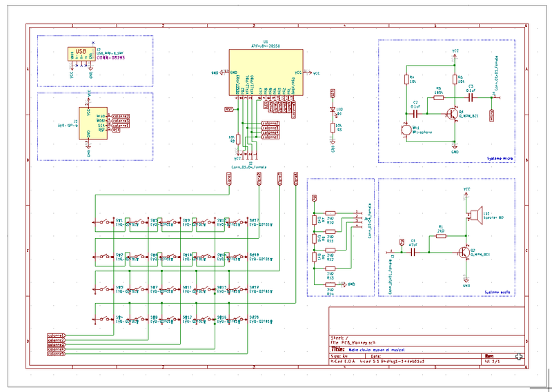
Task: Click resistor R1 in the audio circuit
Action: point(442,235)
